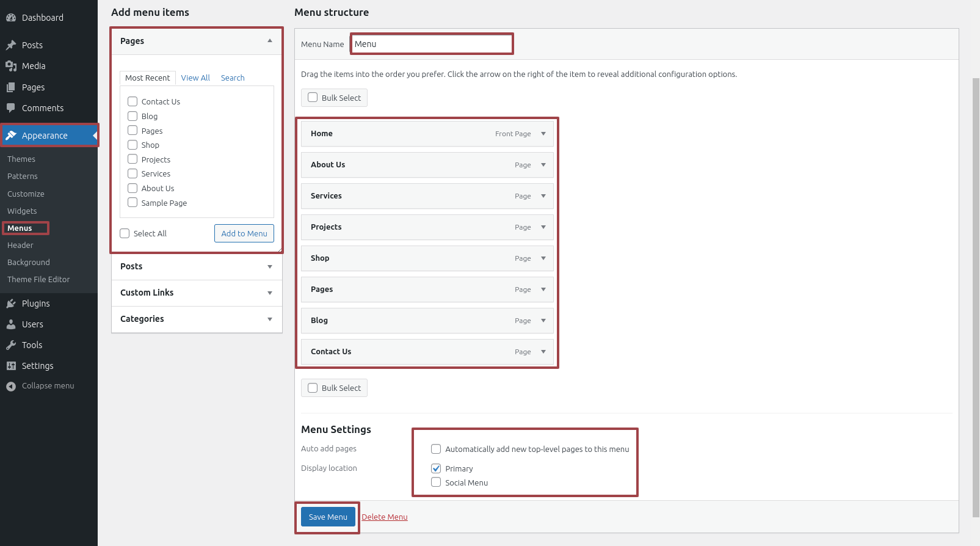Switch to the View All tab
Viewport: 980px width, 546px height.
click(x=195, y=78)
